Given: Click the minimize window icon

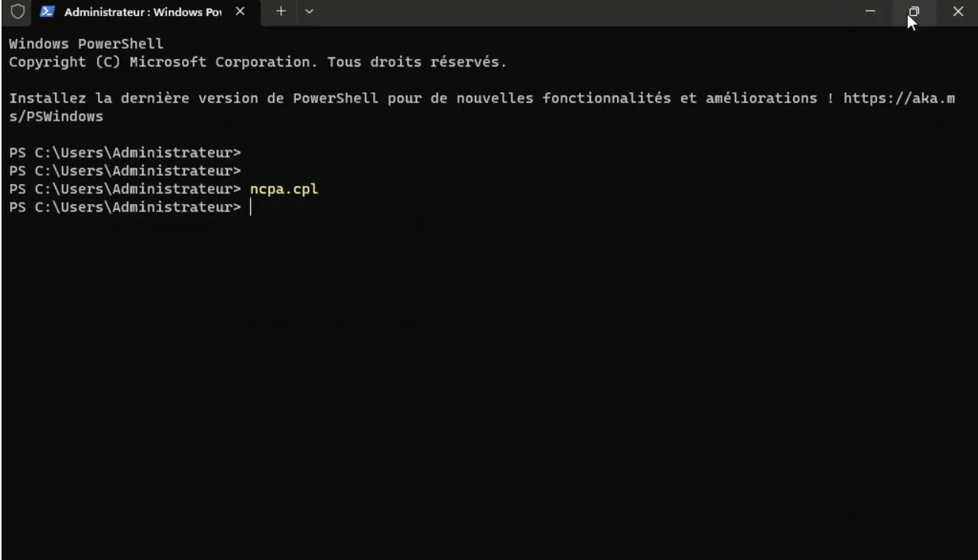Looking at the screenshot, I should tap(870, 11).
